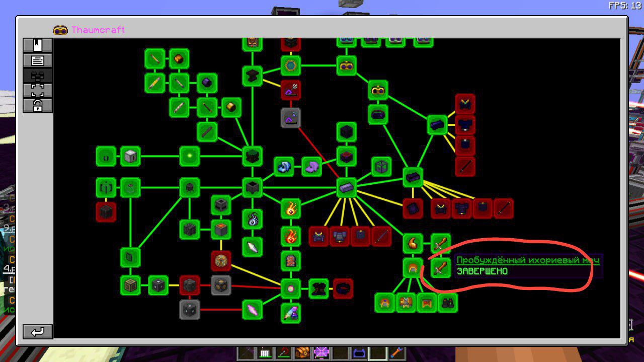Open the green-topped dark block node
This screenshot has width=644, height=362.
tap(253, 157)
